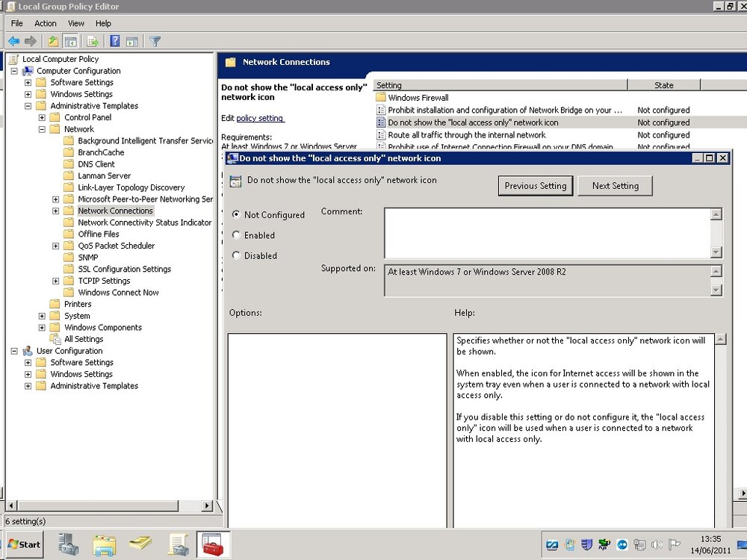Expand the Network Connections tree node
Image resolution: width=747 pixels, height=560 pixels.
(x=56, y=211)
